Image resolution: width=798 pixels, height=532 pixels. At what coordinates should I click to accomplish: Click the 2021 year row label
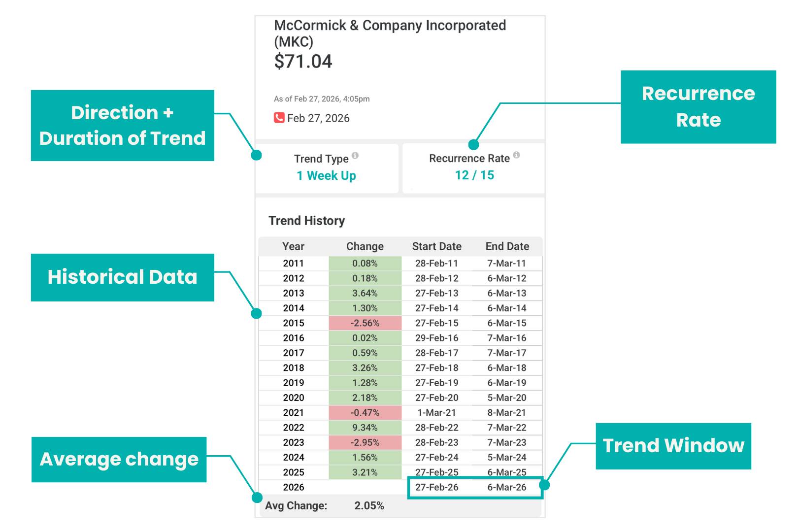click(293, 413)
